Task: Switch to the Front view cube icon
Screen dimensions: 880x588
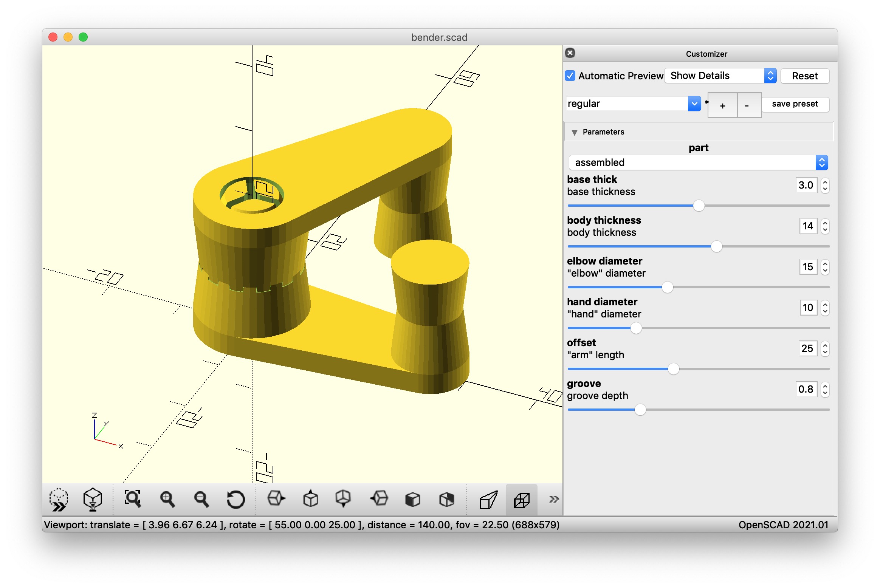Action: point(412,500)
